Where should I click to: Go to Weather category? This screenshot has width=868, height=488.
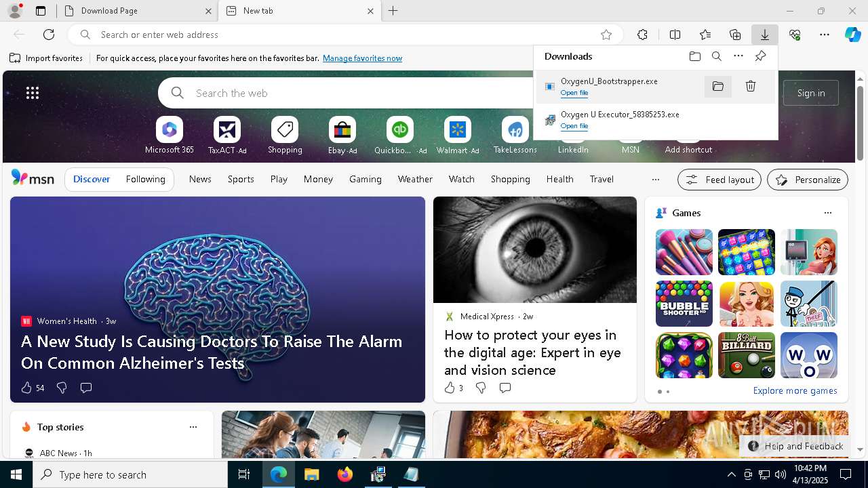pos(415,179)
